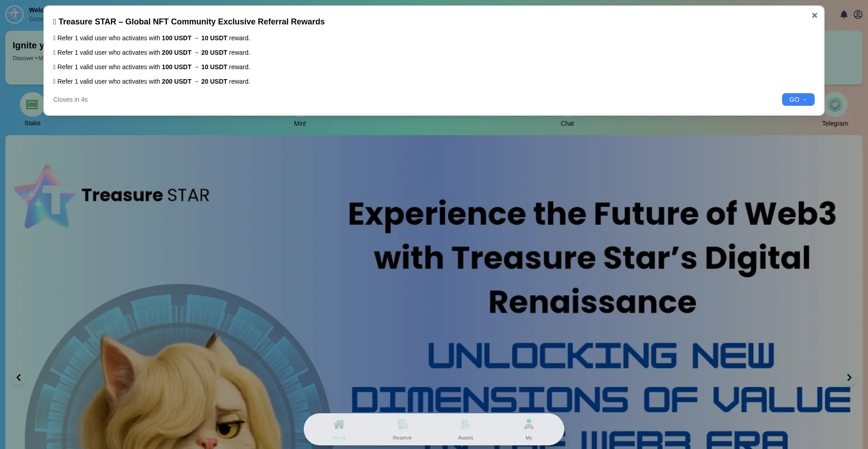Viewport: 868px width, 449px height.
Task: Open the Stake icon
Action: (x=32, y=105)
